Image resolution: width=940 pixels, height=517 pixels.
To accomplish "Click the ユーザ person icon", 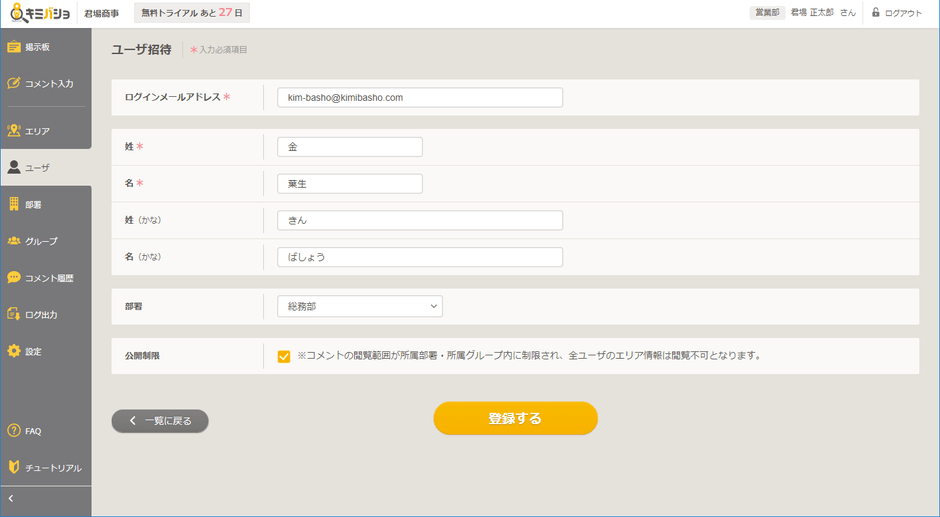I will point(14,167).
